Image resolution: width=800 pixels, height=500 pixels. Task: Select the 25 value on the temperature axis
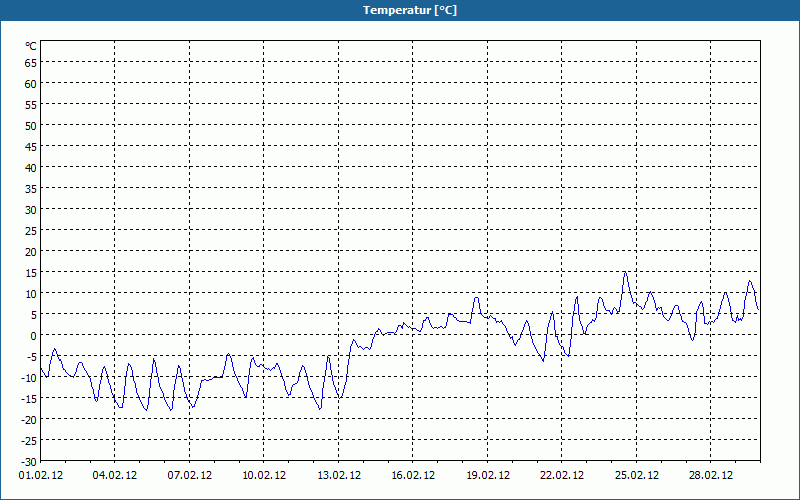click(31, 231)
